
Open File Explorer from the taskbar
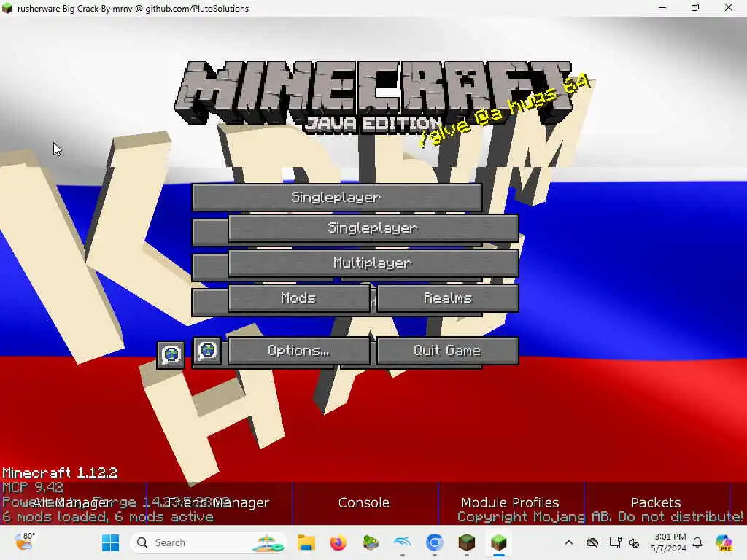click(x=306, y=542)
